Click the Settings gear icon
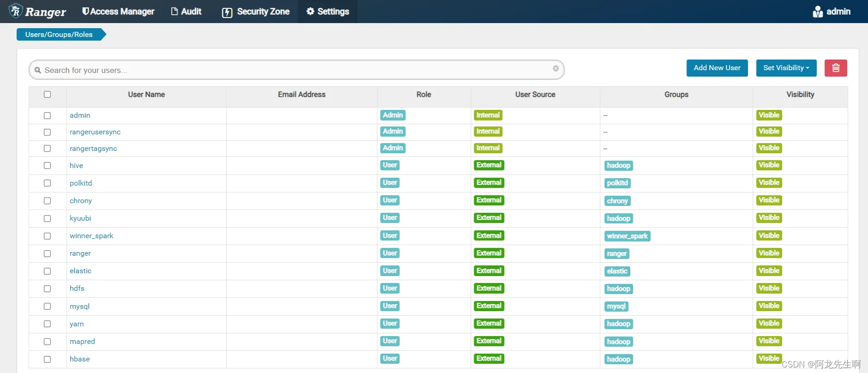Image resolution: width=868 pixels, height=373 pixels. point(310,12)
